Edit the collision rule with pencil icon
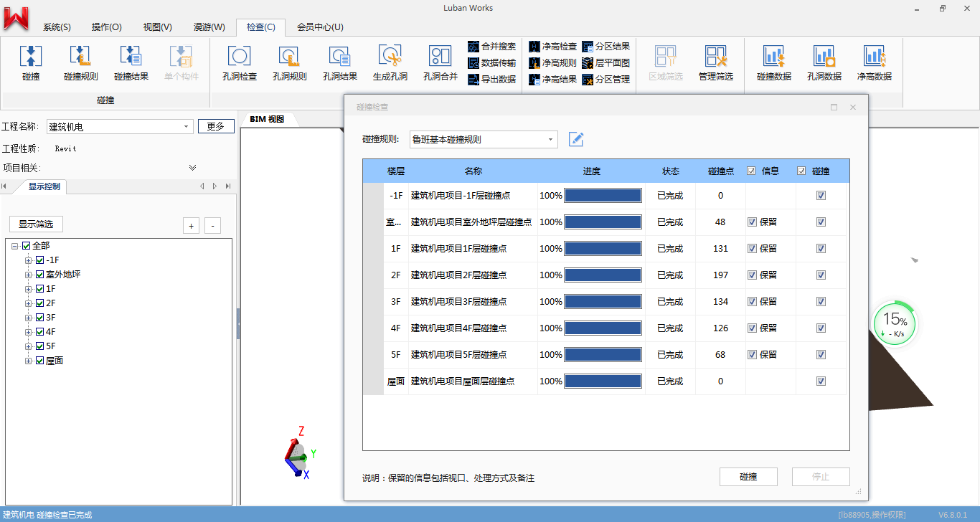Image resolution: width=980 pixels, height=522 pixels. (x=576, y=139)
